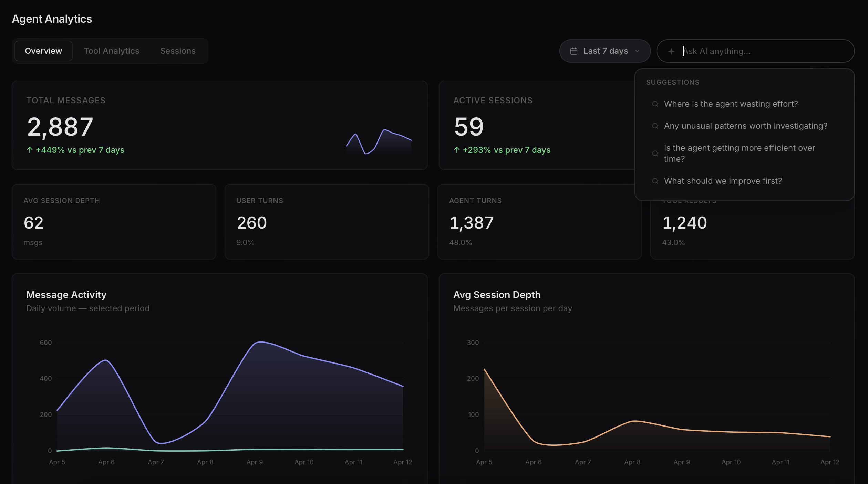Click the SUGGESTIONS header label
Image resolution: width=868 pixels, height=484 pixels.
coord(673,83)
